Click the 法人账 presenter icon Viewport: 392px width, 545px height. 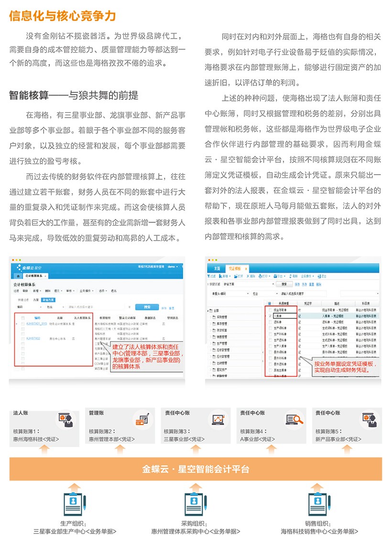[x=65, y=419]
